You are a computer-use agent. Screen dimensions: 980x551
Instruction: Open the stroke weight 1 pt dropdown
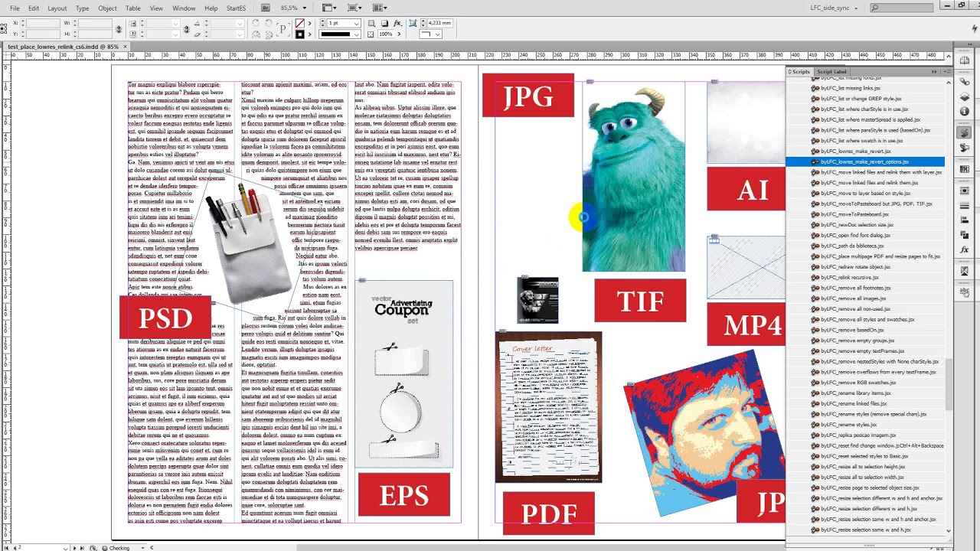coord(356,24)
